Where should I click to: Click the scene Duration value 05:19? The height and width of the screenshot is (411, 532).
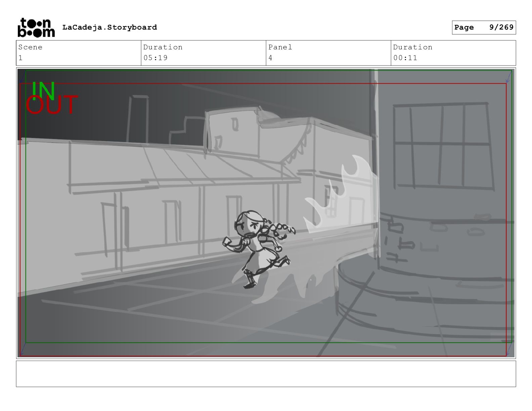click(156, 58)
